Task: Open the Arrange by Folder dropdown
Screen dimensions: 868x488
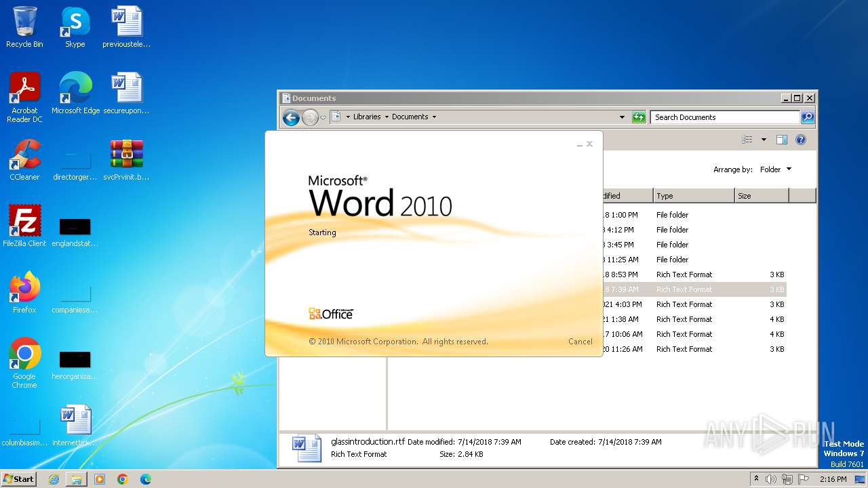Action: pos(775,169)
